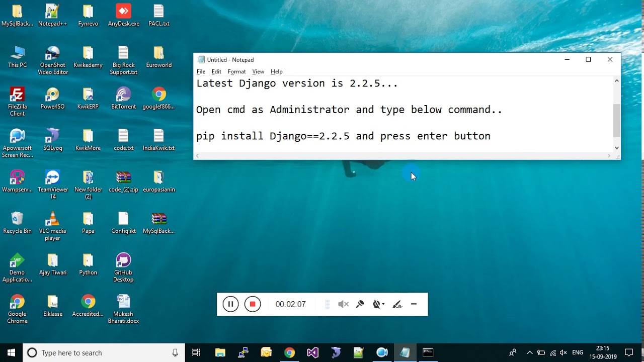The image size is (644, 362).
Task: Click Notepad horizontal scroll right arrow
Action: tap(609, 156)
